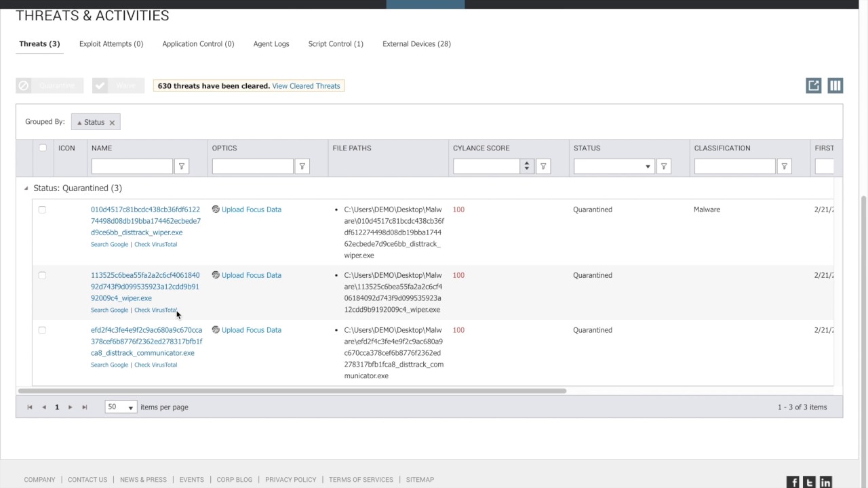Click filter icon for Optics column
The width and height of the screenshot is (868, 488).
coord(302,166)
